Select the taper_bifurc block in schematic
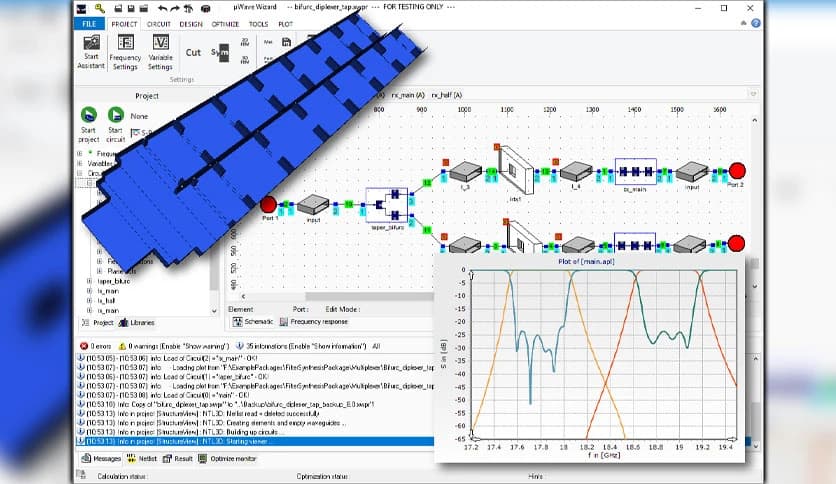 [x=387, y=205]
